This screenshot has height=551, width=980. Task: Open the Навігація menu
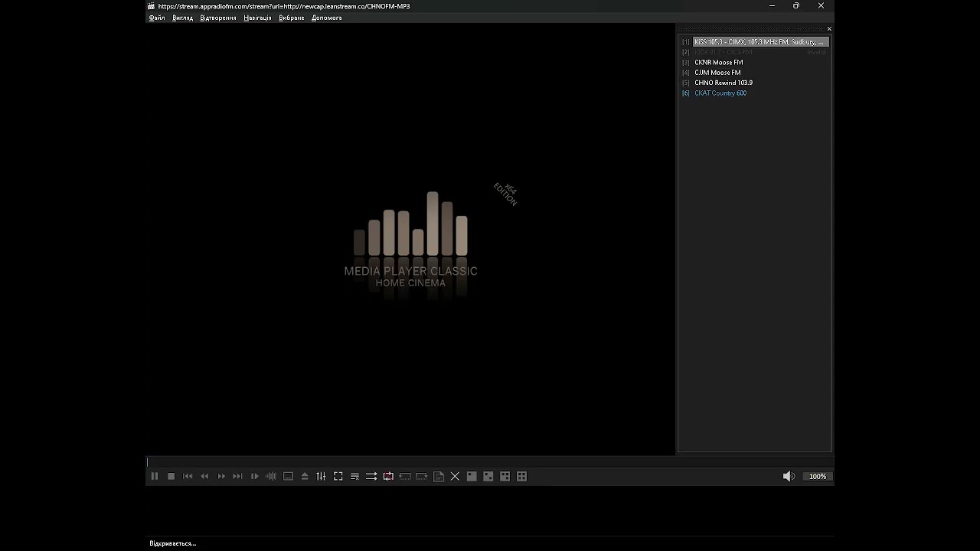[257, 18]
